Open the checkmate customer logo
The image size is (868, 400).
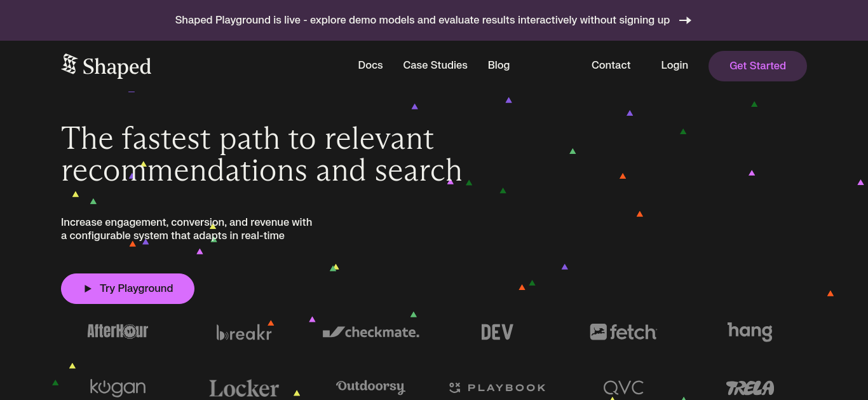(x=371, y=332)
